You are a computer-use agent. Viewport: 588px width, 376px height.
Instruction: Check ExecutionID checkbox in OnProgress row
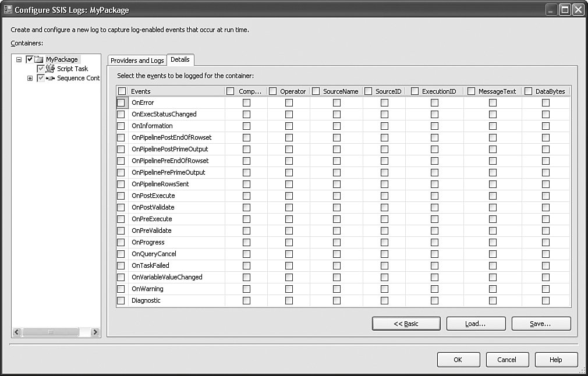coord(434,242)
